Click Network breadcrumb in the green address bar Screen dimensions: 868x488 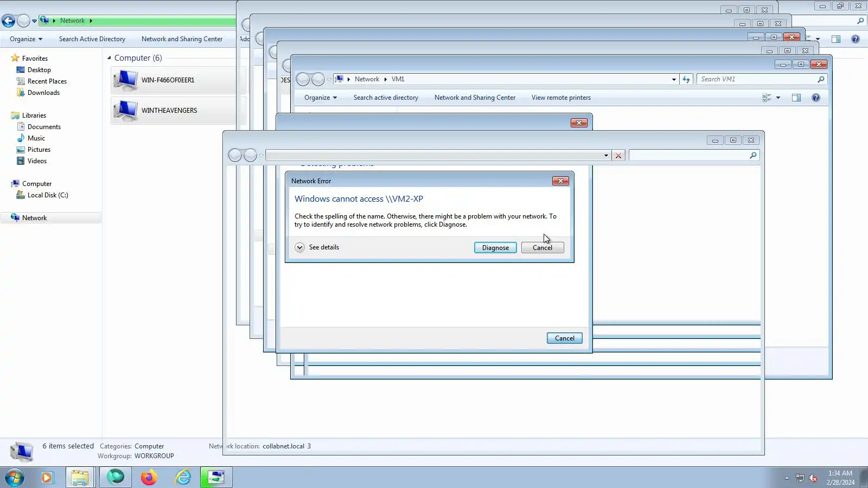click(72, 21)
